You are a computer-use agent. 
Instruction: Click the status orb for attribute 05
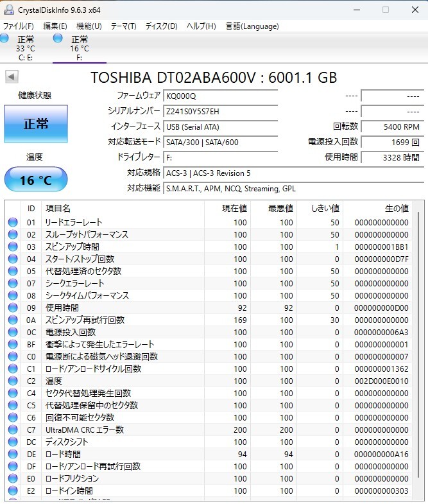(x=13, y=272)
